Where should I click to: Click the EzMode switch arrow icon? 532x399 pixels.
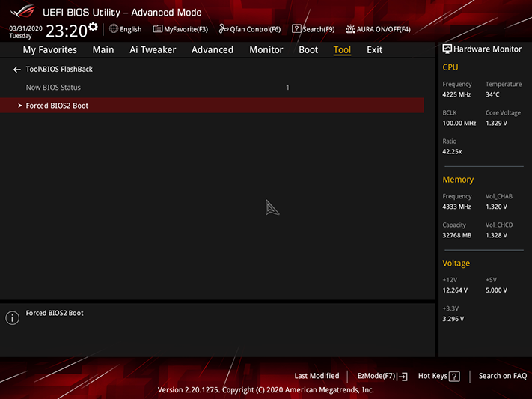pos(403,377)
